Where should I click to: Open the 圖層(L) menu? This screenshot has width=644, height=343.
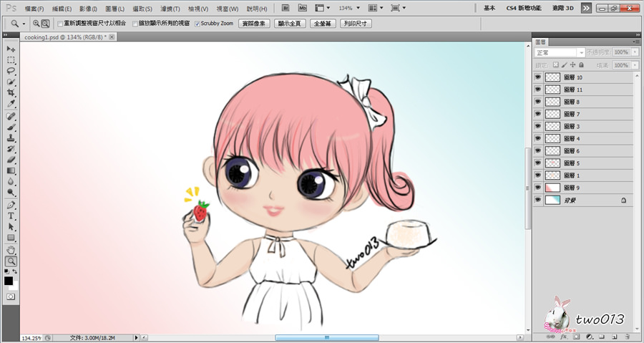(x=114, y=9)
